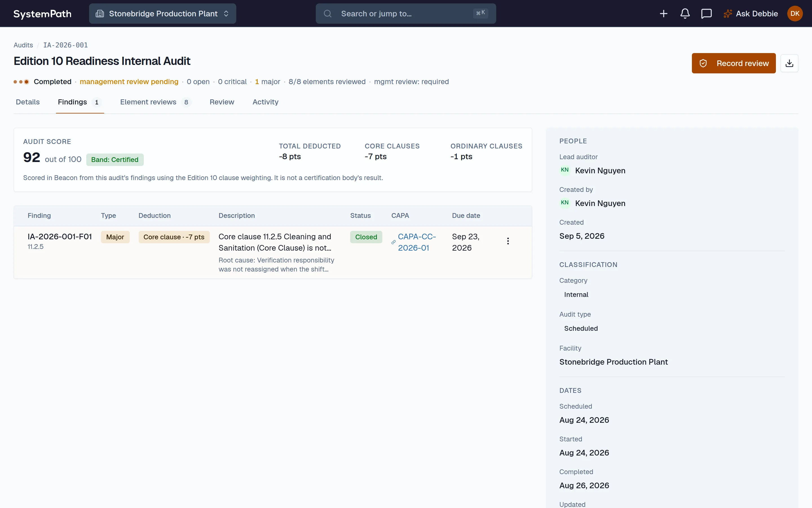
Task: Click the Internal category value
Action: click(576, 295)
